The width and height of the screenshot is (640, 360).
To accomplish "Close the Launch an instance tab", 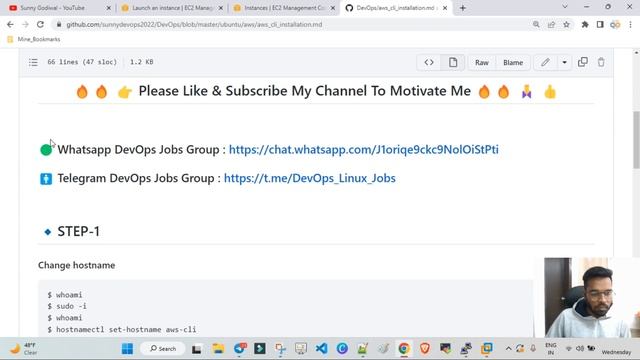I will click(x=221, y=8).
